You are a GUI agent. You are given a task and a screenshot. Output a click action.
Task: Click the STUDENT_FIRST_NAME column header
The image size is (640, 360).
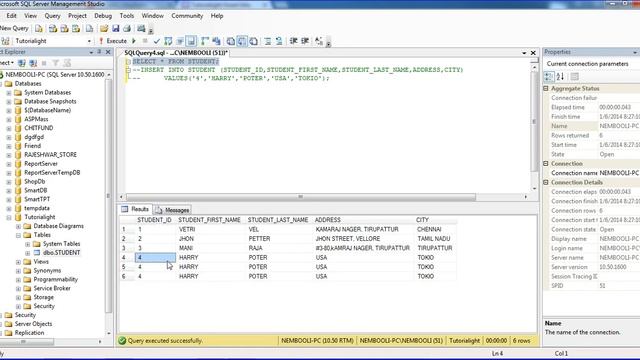coord(209,220)
